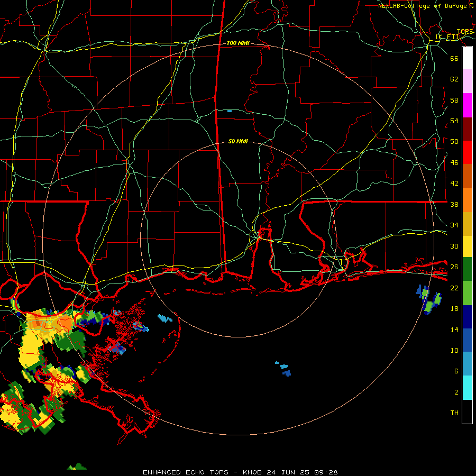Click the '22' legend value

[x=454, y=288]
